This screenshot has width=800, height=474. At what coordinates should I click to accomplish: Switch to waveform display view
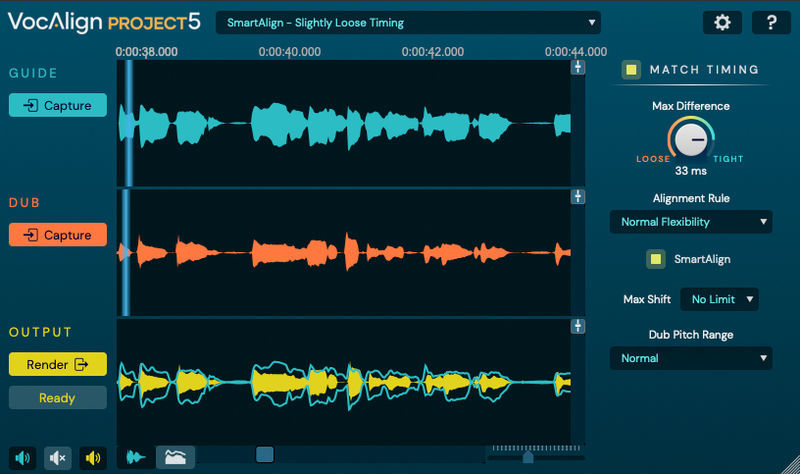(136, 457)
